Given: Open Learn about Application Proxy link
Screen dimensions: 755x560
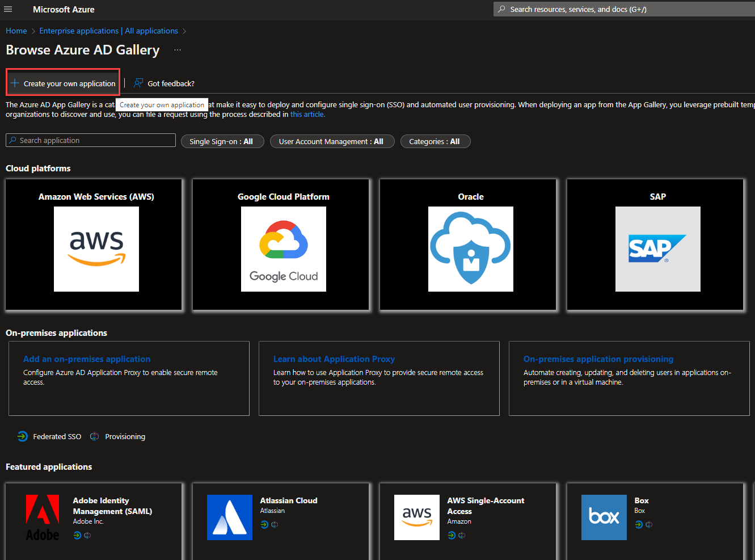Looking at the screenshot, I should point(334,359).
